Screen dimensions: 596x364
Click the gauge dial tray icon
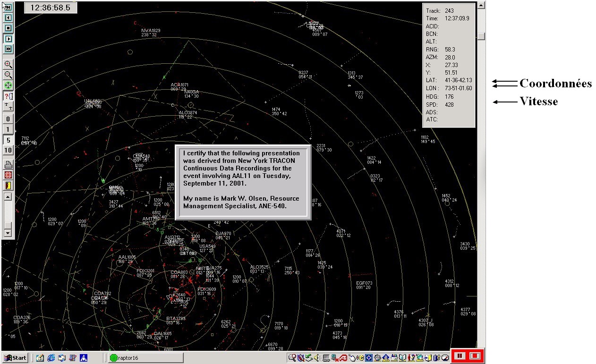click(x=445, y=358)
